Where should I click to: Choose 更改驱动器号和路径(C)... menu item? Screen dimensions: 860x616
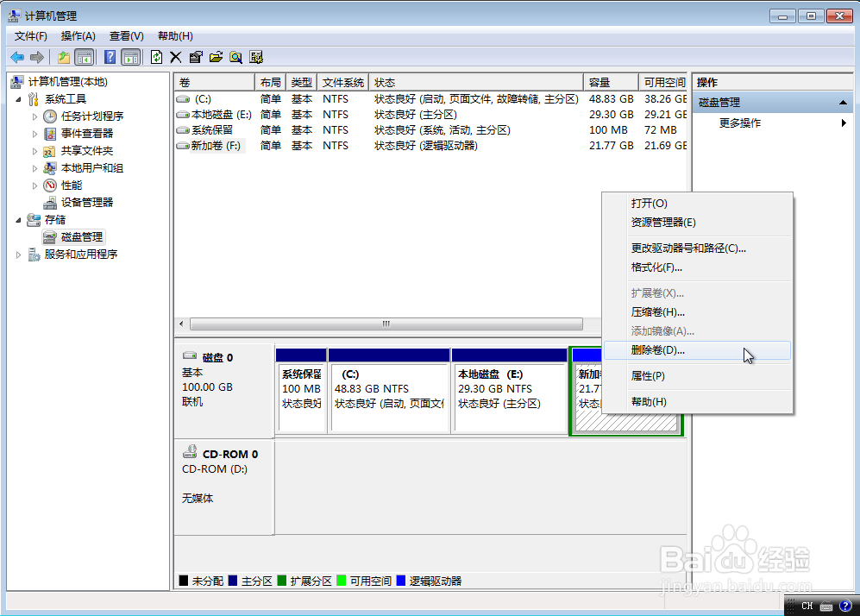(x=697, y=248)
